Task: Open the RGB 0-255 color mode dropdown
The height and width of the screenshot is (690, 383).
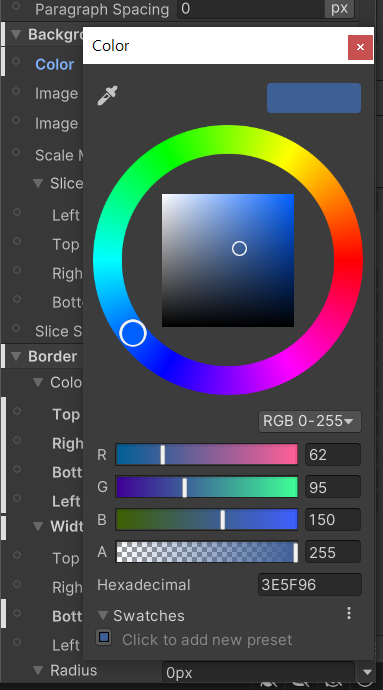Action: [310, 421]
